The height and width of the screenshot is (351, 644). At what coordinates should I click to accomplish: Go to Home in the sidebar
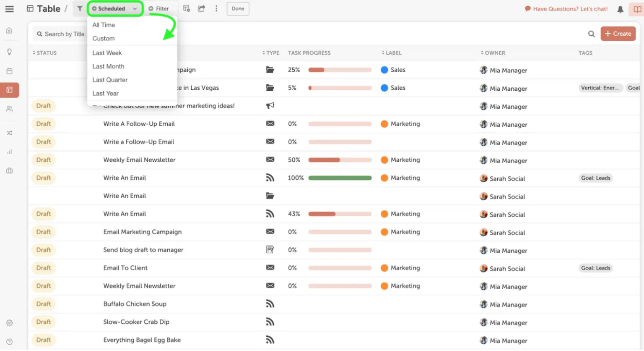coord(9,31)
